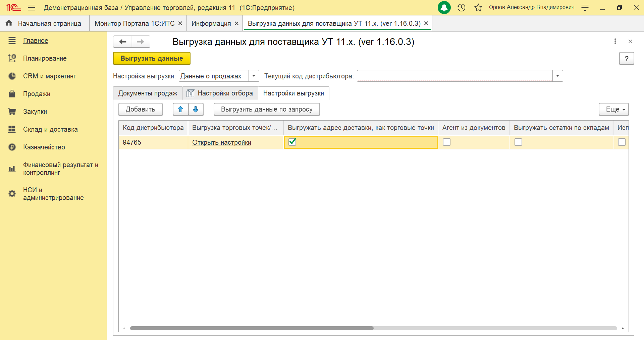Click the НСИ и администрирование gear icon
This screenshot has height=340, width=644.
point(12,194)
